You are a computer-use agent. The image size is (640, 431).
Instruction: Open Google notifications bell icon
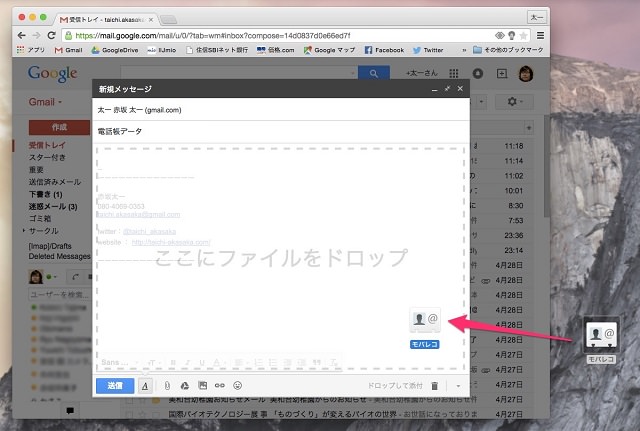point(478,73)
